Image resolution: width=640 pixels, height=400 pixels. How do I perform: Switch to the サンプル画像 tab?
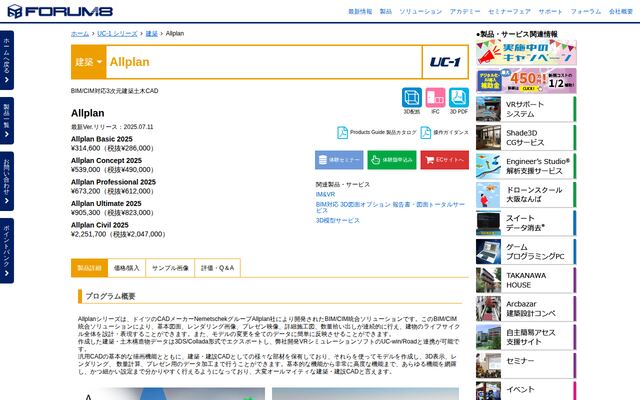(170, 268)
